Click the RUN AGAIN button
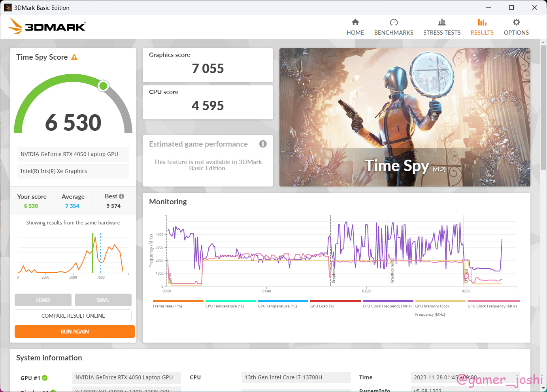The height and width of the screenshot is (392, 547). [75, 332]
